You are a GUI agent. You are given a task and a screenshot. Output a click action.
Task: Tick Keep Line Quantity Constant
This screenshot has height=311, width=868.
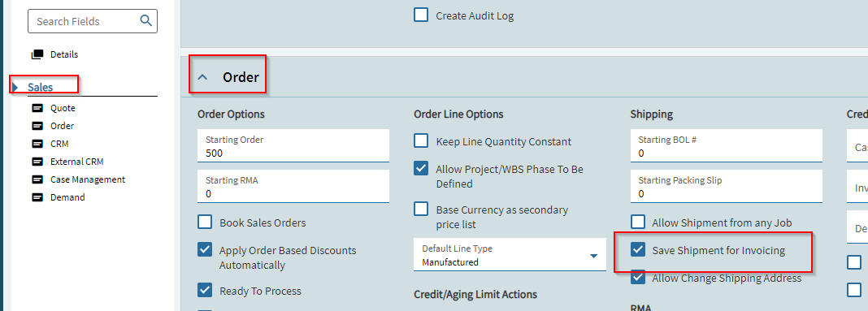(x=421, y=141)
